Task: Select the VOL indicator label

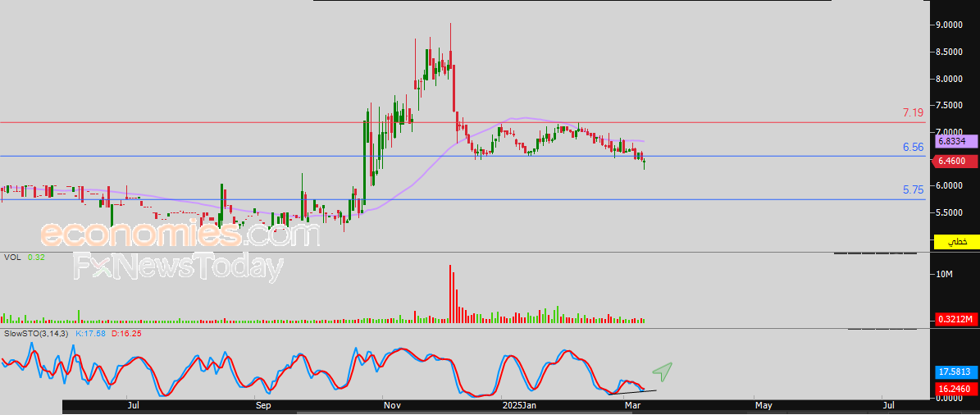Action: pyautogui.click(x=11, y=258)
